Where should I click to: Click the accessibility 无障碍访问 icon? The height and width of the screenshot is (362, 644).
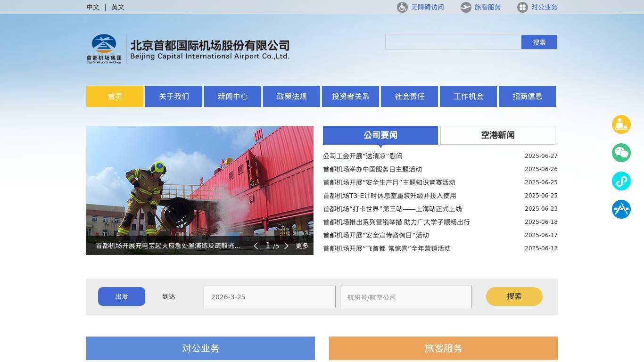click(x=402, y=7)
